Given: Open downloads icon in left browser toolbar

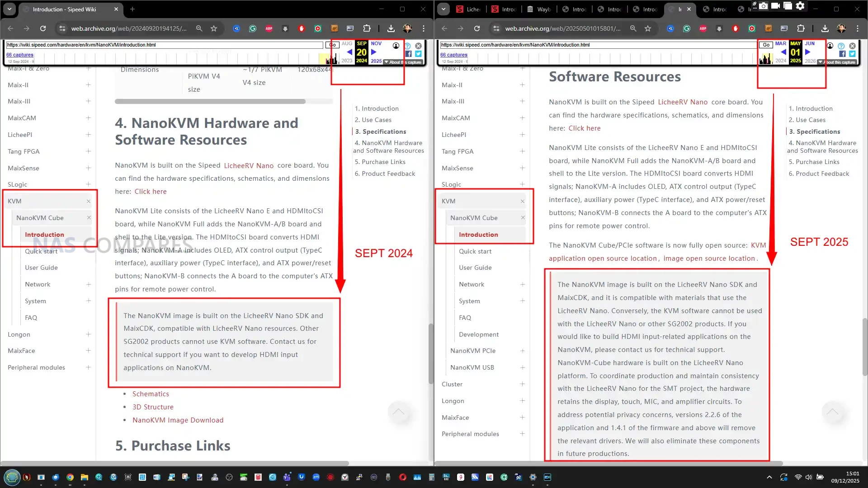Looking at the screenshot, I should click(x=391, y=28).
